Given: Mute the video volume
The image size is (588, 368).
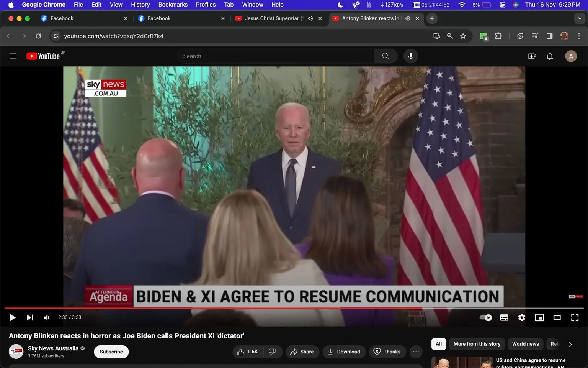Looking at the screenshot, I should [46, 317].
